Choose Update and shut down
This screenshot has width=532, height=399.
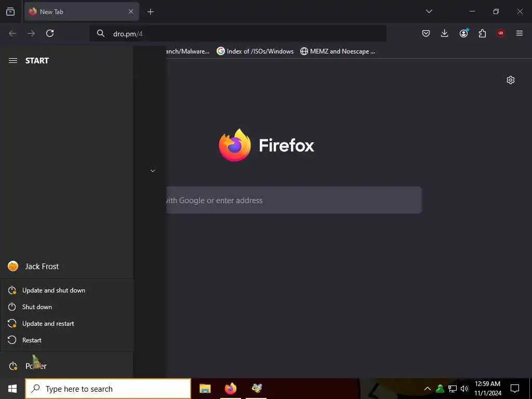coord(67,290)
